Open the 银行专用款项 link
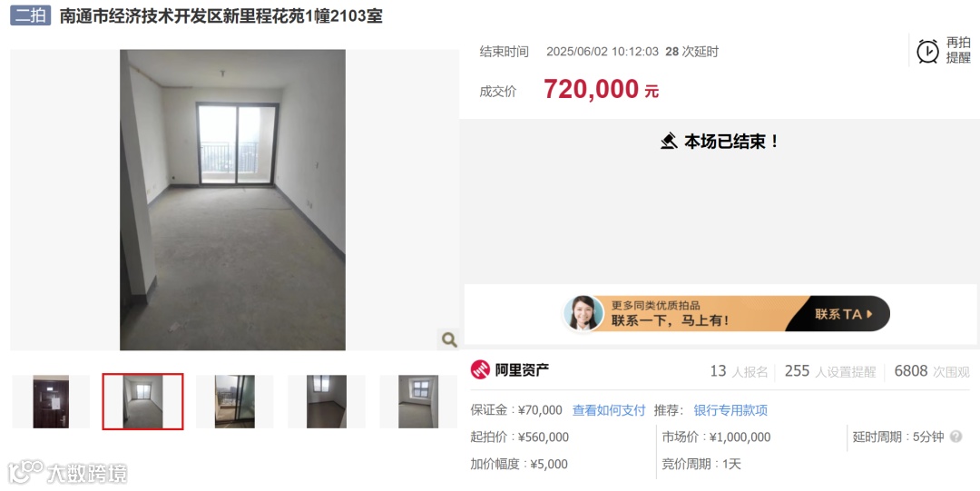Image resolution: width=980 pixels, height=491 pixels. click(x=730, y=410)
